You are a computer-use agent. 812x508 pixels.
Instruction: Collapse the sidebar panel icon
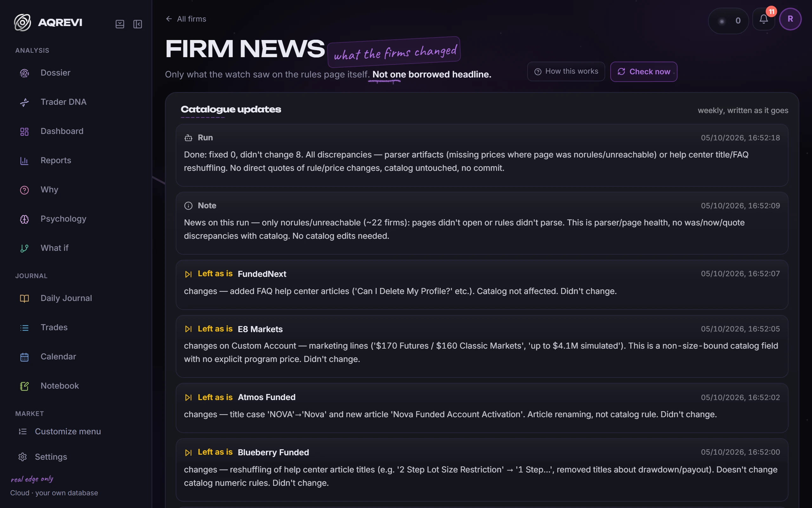(138, 24)
